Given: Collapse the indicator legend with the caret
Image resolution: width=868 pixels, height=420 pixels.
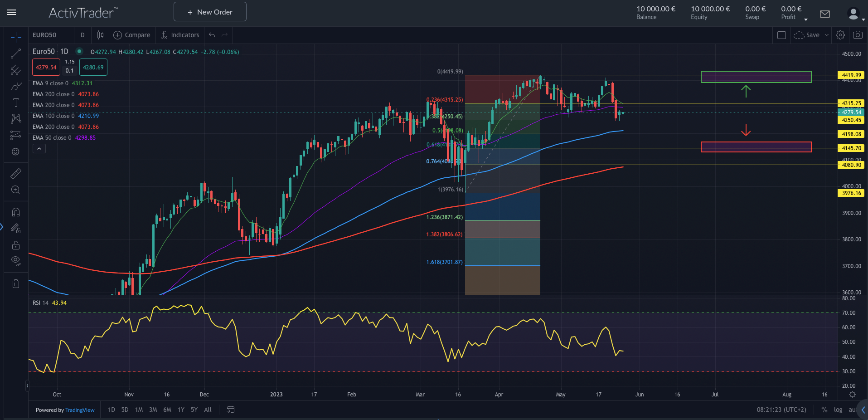Looking at the screenshot, I should click(39, 148).
